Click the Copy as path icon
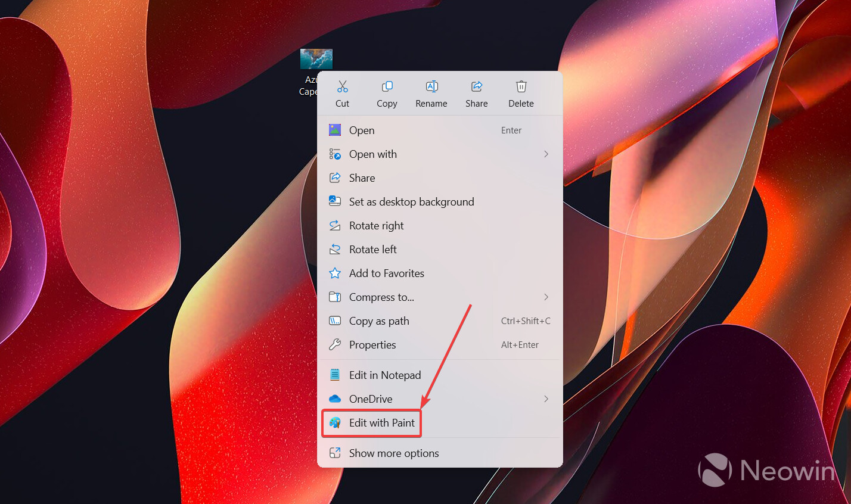This screenshot has width=851, height=504. click(x=335, y=321)
